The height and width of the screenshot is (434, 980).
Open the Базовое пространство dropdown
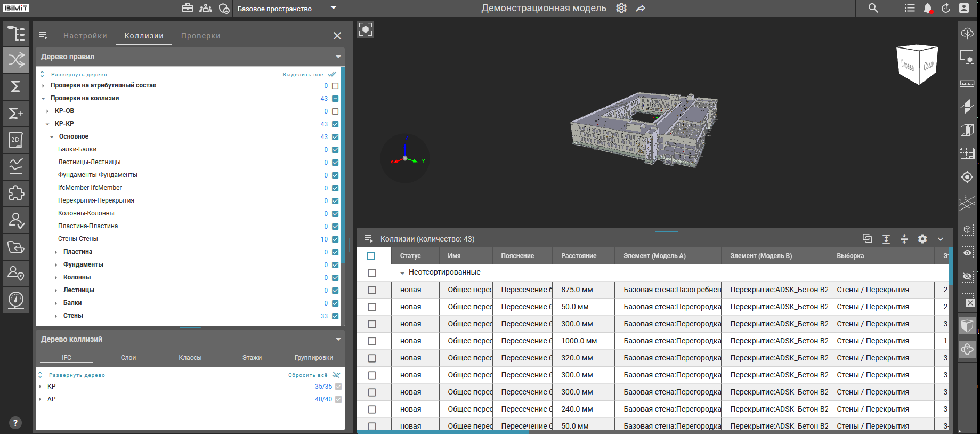287,9
